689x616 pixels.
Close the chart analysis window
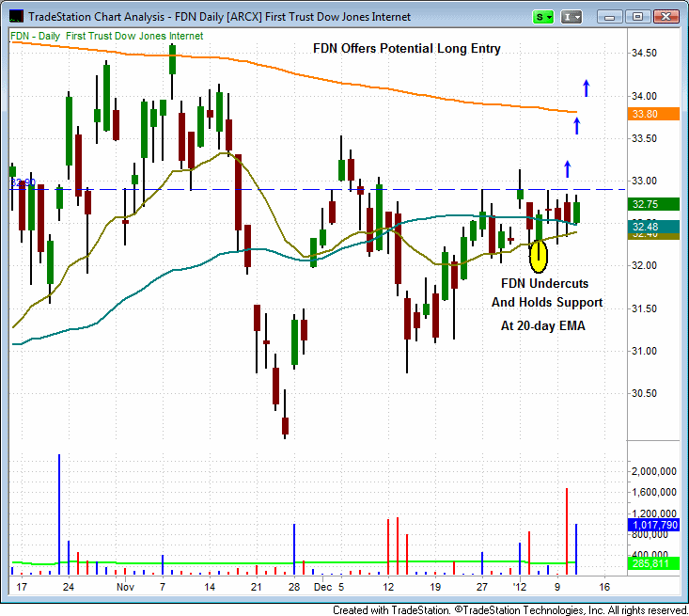tap(666, 17)
